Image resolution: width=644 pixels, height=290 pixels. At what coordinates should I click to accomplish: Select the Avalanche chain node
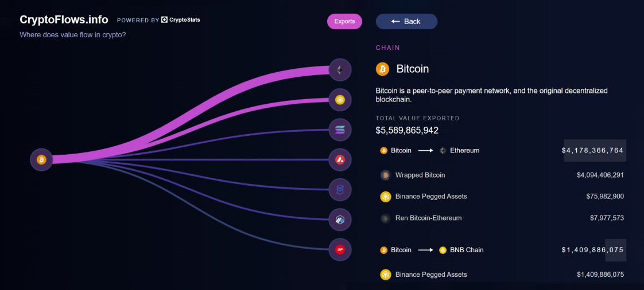340,159
